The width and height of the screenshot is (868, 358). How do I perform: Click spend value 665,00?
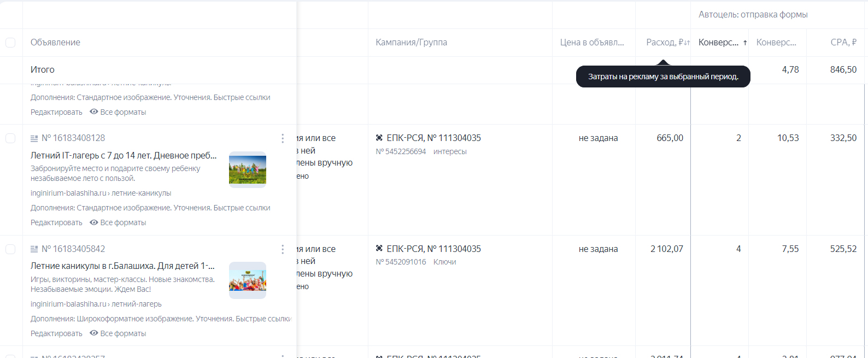[670, 138]
